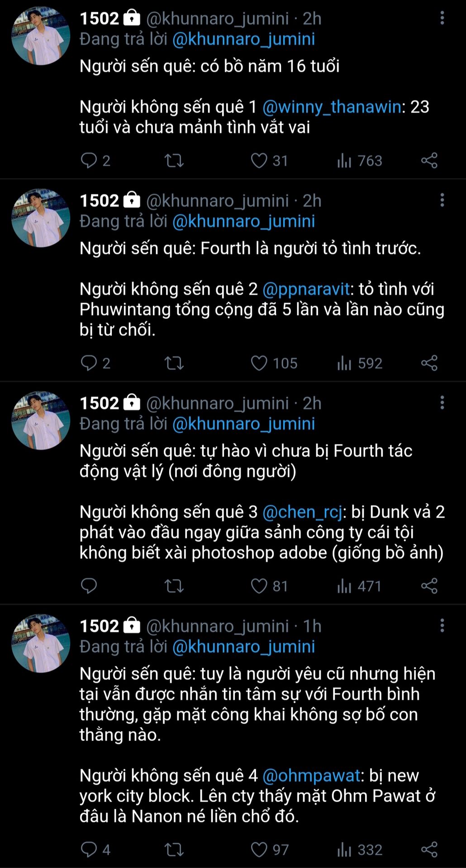Retweet the post mentioning @winny_thanawin
The width and height of the screenshot is (466, 868).
pyautogui.click(x=174, y=160)
